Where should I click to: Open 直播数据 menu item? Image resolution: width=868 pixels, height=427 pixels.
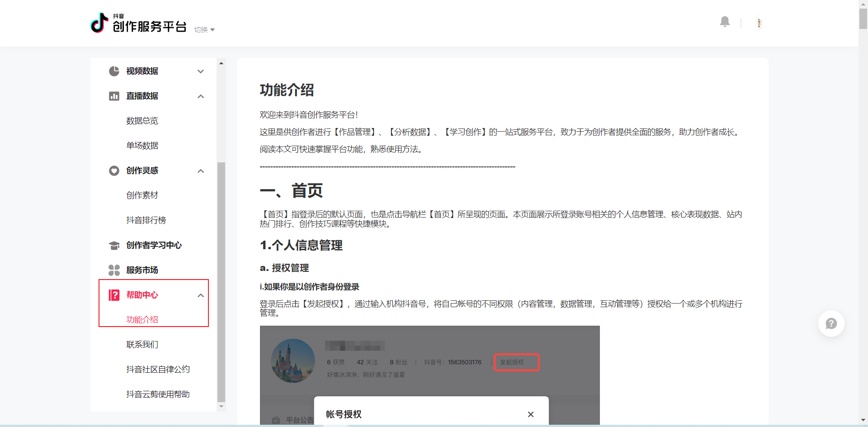click(142, 96)
